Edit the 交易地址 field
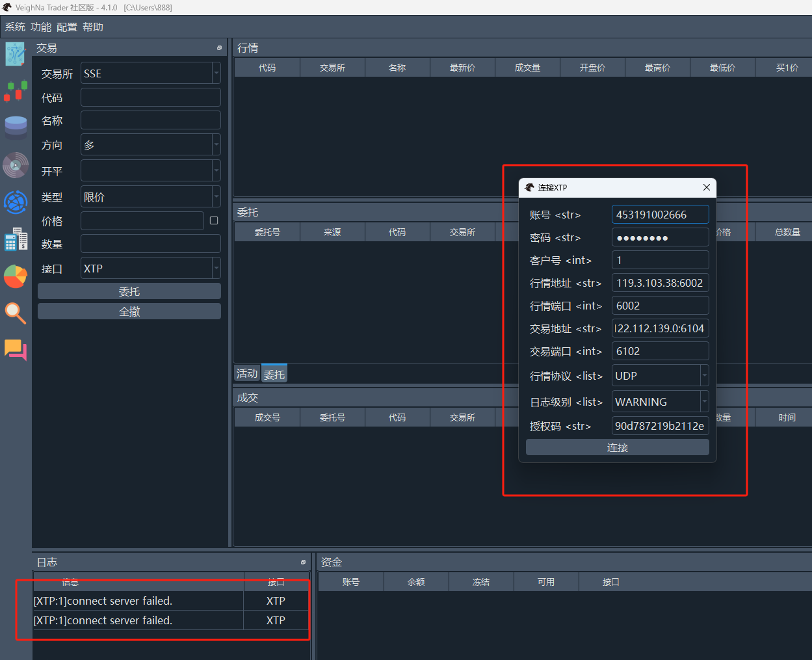 pyautogui.click(x=661, y=328)
